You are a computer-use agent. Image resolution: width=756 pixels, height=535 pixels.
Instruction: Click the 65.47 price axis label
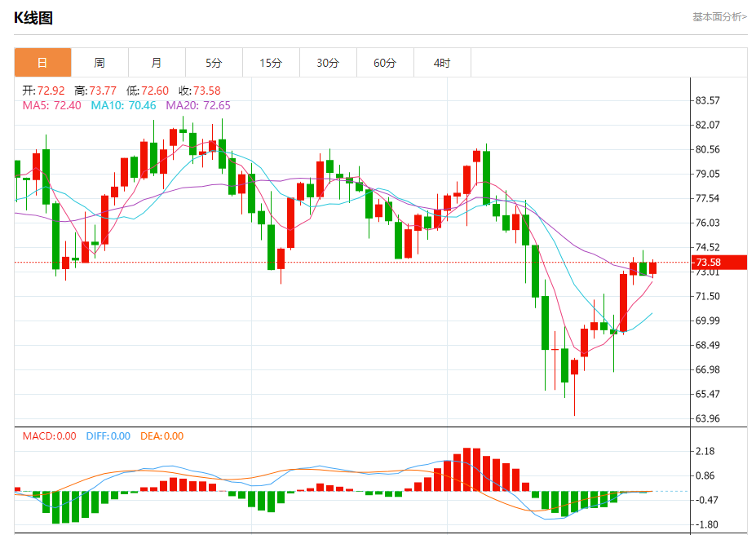pyautogui.click(x=707, y=394)
